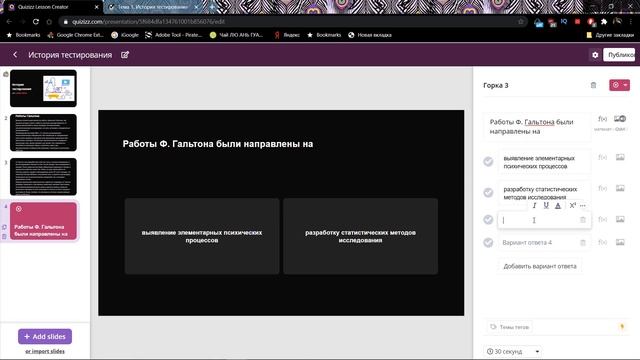640x360 pixels.
Task: Open lesson settings gear icon
Action: (x=595, y=55)
